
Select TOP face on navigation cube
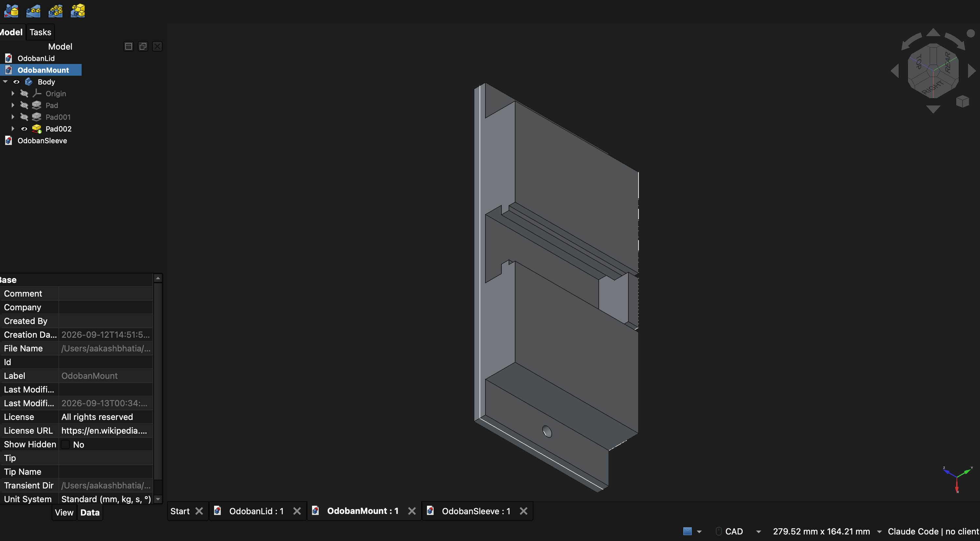click(x=919, y=62)
